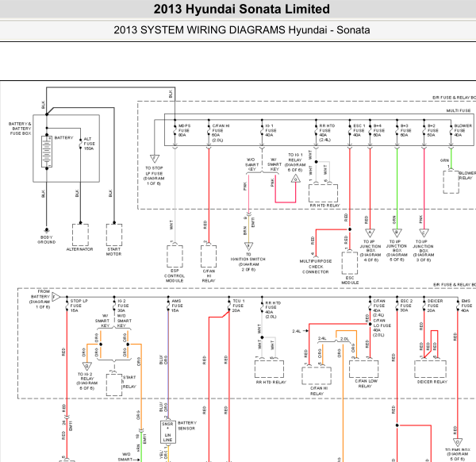The height and width of the screenshot is (462, 476).
Task: Click triangle D to IG 2 relay
Action: click(x=87, y=366)
